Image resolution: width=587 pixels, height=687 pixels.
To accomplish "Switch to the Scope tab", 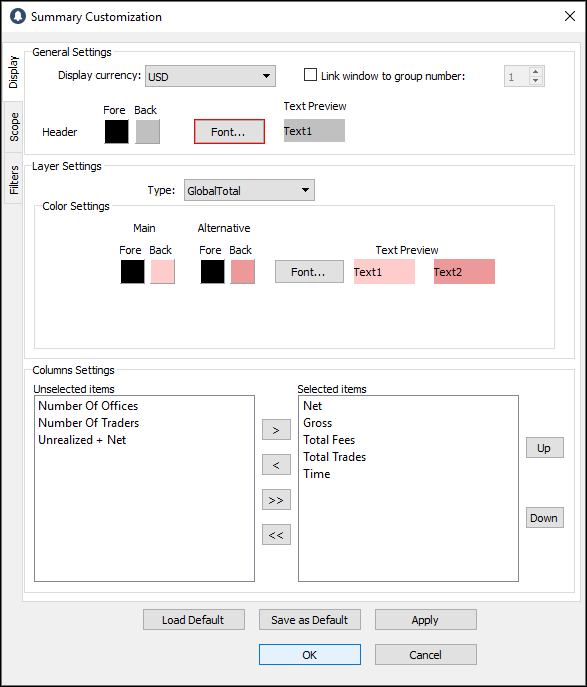I will pyautogui.click(x=14, y=127).
